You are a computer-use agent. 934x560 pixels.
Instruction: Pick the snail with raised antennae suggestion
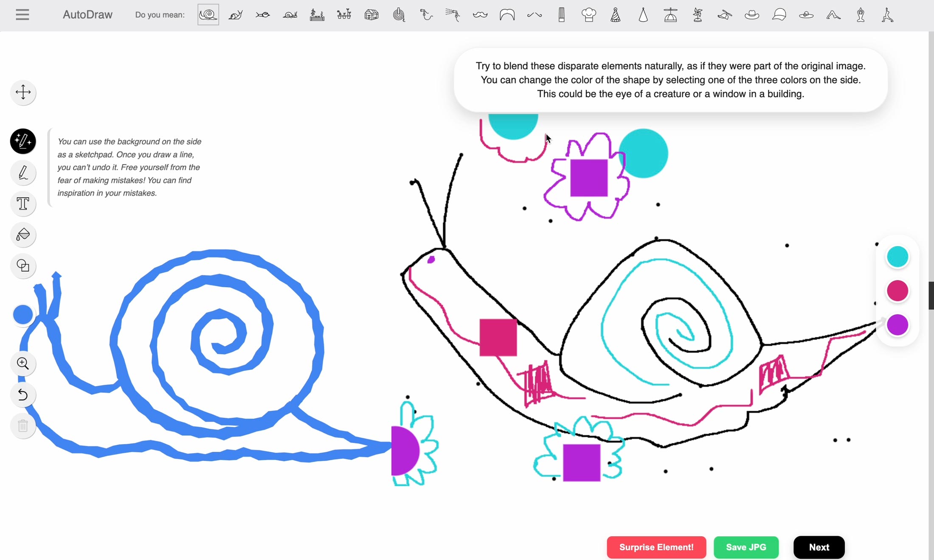[x=236, y=15]
